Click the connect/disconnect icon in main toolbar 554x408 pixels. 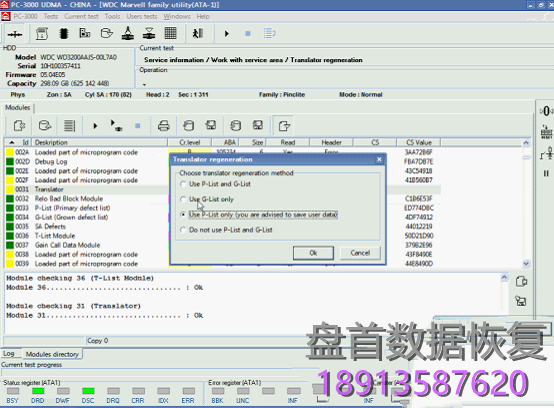tap(15, 34)
